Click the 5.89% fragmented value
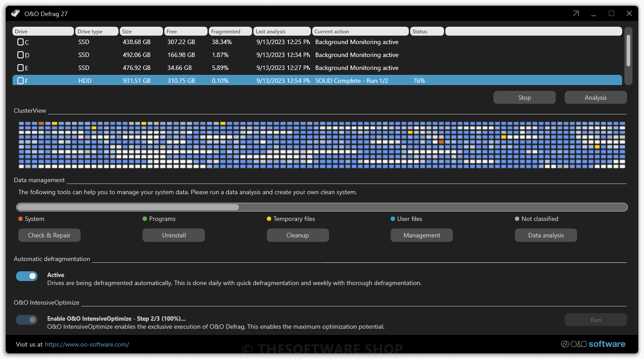Viewport: 644px width, 359px height. [x=220, y=68]
